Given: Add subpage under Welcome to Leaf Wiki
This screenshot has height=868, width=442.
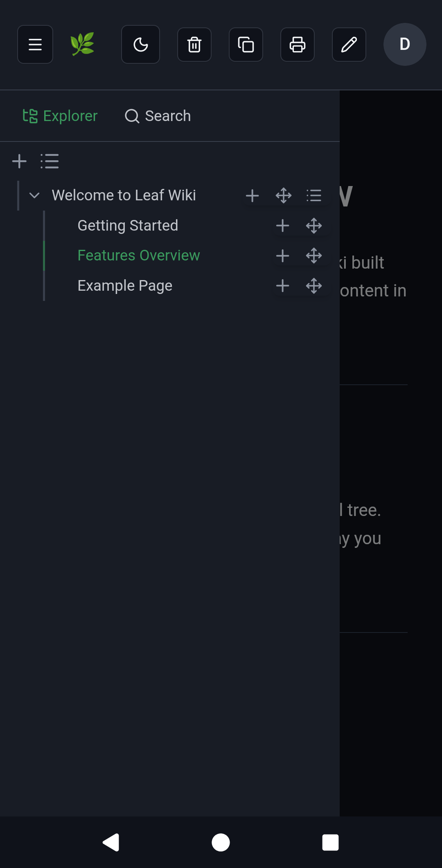Looking at the screenshot, I should tap(253, 195).
